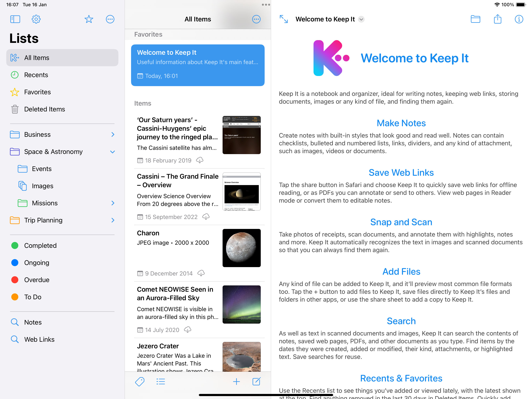The width and height of the screenshot is (532, 399).
Task: Tap the battery indicator in status bar
Action: point(521,4)
